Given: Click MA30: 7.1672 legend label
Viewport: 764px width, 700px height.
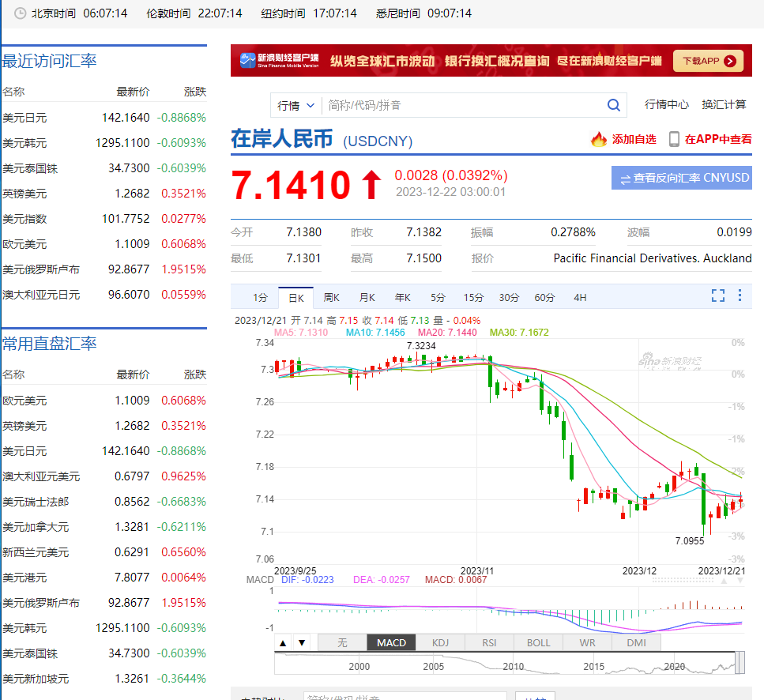Looking at the screenshot, I should point(519,332).
